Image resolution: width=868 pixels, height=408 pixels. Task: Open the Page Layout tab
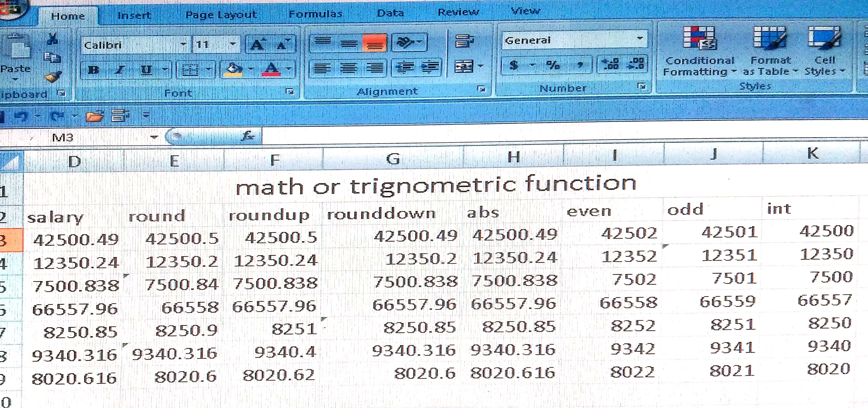click(x=221, y=14)
